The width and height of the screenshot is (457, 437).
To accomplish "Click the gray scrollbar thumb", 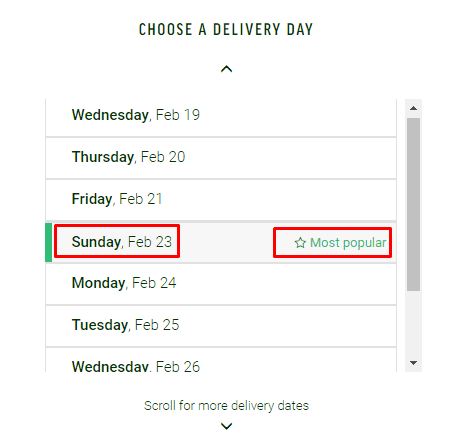I will click(x=413, y=204).
